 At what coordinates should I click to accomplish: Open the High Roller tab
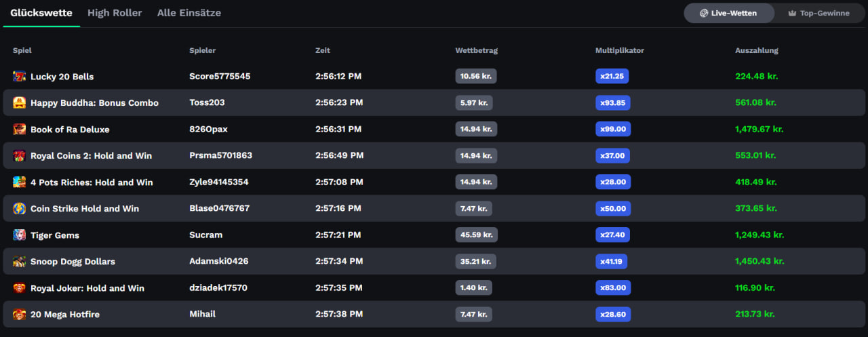(x=115, y=13)
